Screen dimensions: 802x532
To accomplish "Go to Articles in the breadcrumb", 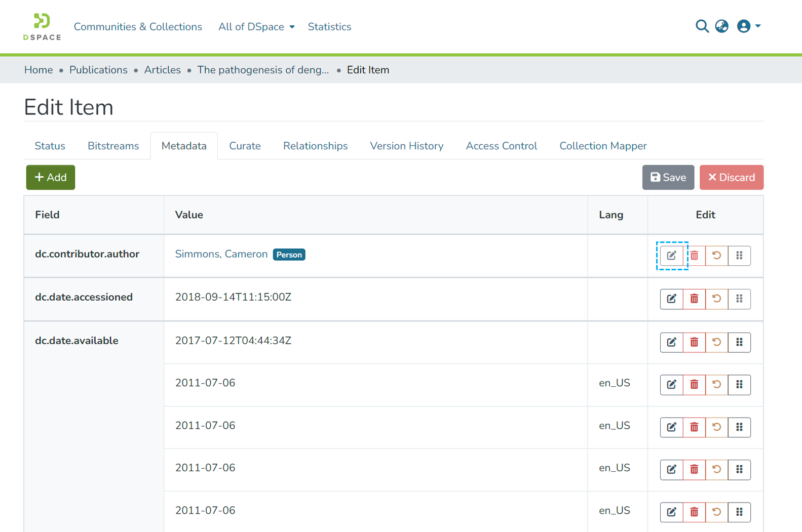I will click(162, 70).
